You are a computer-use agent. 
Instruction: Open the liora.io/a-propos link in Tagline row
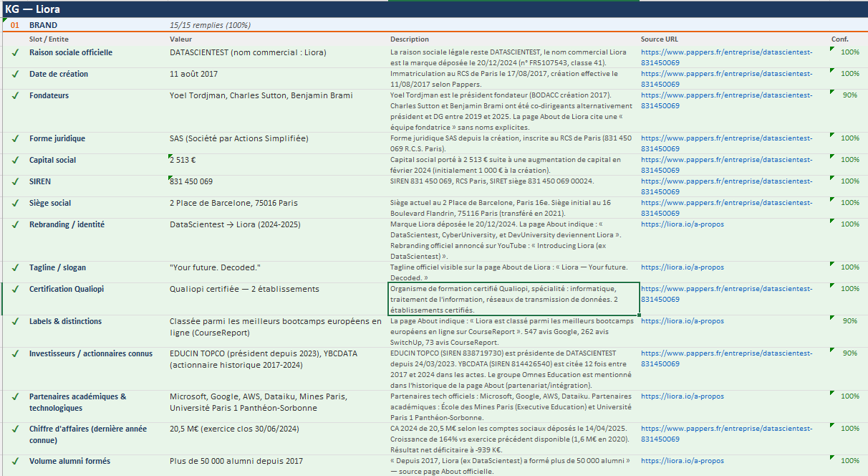[x=682, y=267]
